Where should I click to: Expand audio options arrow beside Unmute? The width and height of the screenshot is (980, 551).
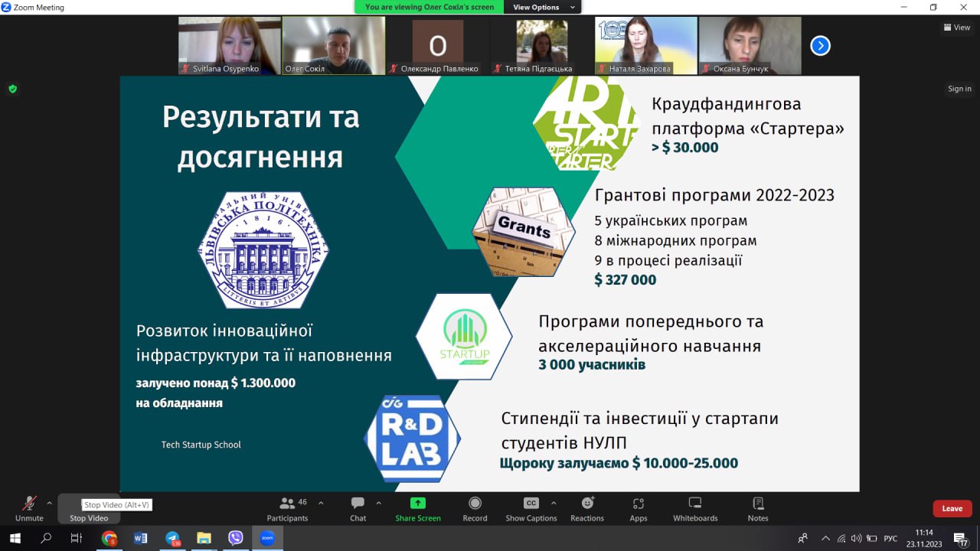coord(50,503)
